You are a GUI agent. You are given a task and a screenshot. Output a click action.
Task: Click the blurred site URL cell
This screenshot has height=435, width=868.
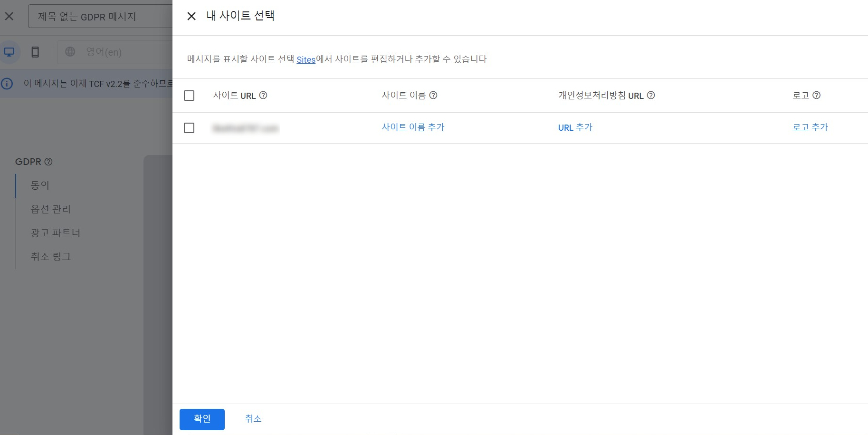[246, 128]
